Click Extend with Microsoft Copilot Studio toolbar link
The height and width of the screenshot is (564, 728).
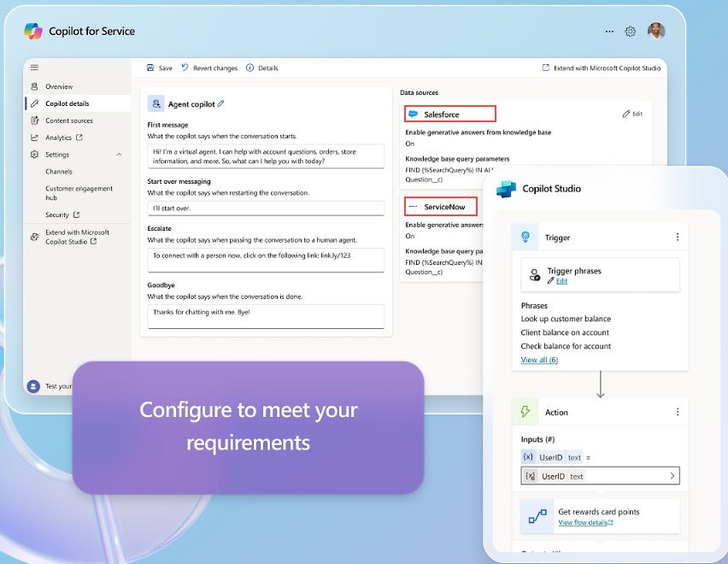click(602, 68)
